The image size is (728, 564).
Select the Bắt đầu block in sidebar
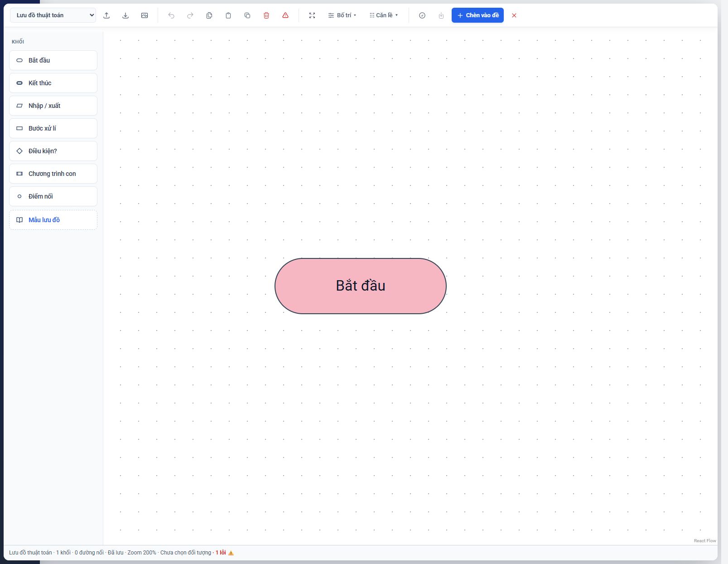[53, 60]
